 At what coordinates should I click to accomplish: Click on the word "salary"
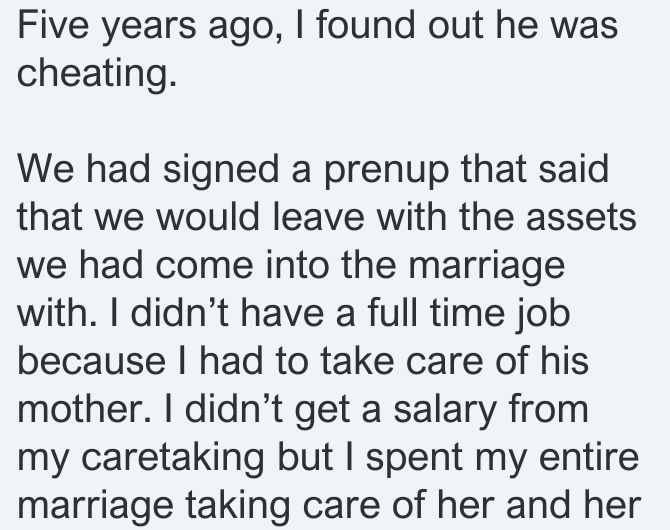[444, 409]
